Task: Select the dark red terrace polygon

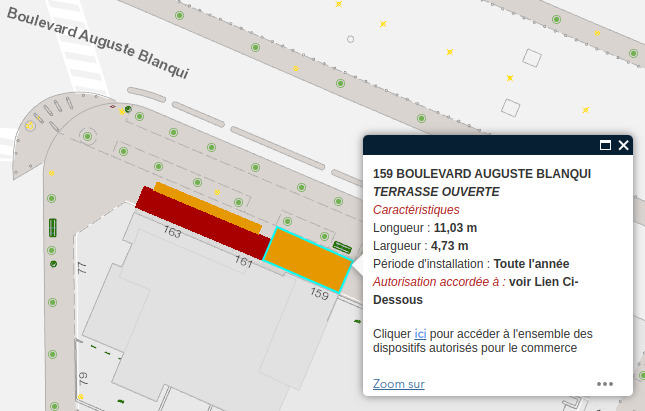Action: point(203,217)
